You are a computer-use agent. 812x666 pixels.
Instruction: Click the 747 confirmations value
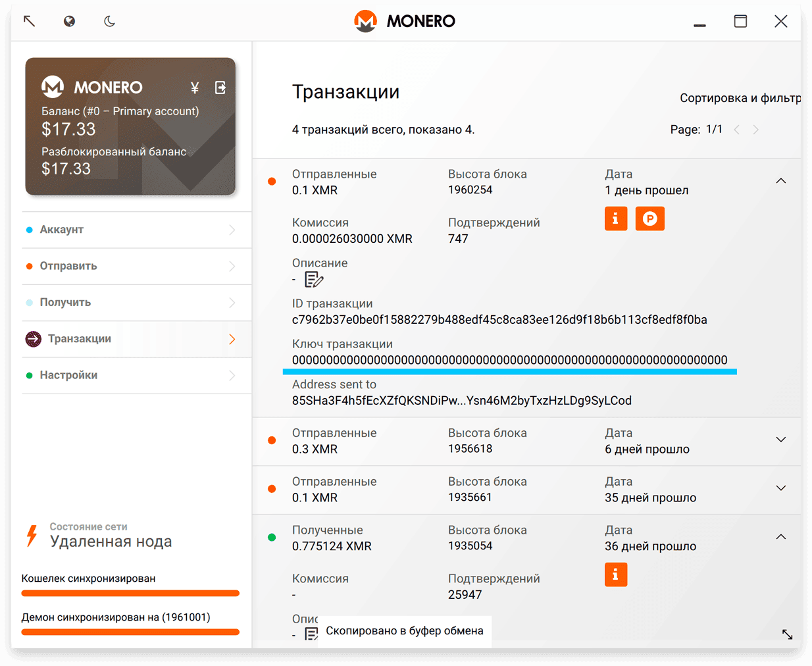(458, 239)
